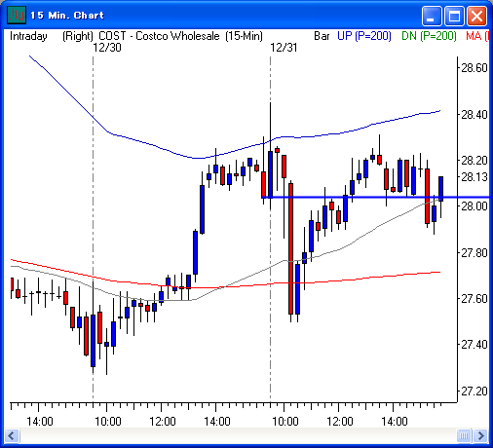Click the scroll left arrow button
The image size is (493, 448).
click(x=12, y=435)
